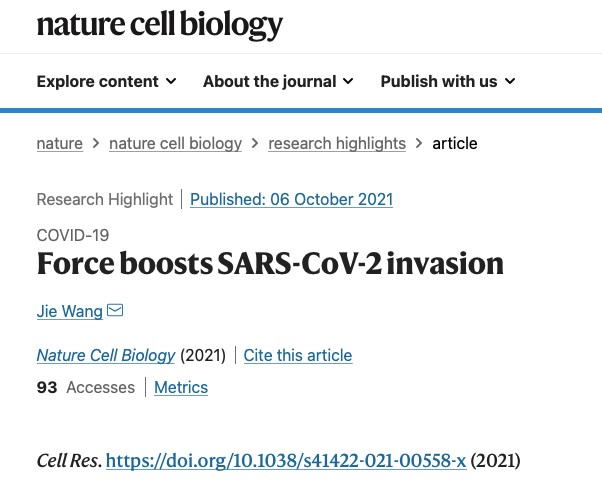
Task: Open the Explore content menu
Action: tap(106, 81)
